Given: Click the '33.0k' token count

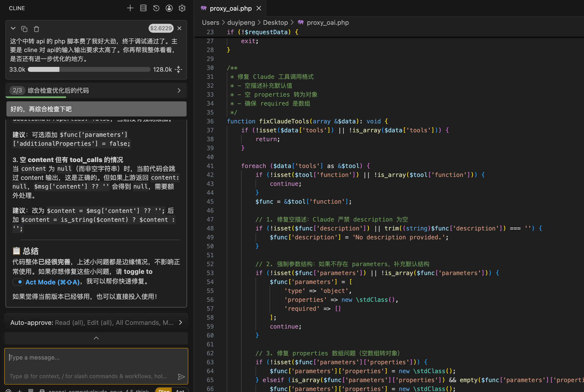Looking at the screenshot, I should point(17,70).
